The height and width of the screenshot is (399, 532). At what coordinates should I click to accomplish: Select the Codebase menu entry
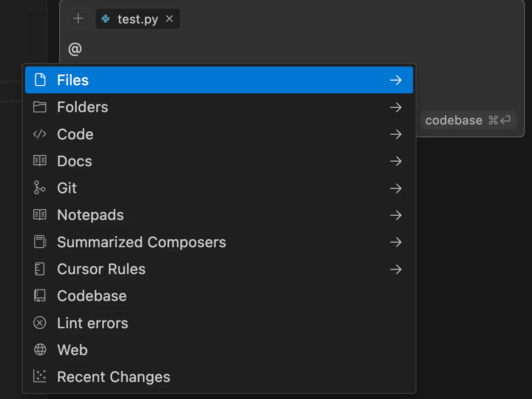tap(219, 296)
